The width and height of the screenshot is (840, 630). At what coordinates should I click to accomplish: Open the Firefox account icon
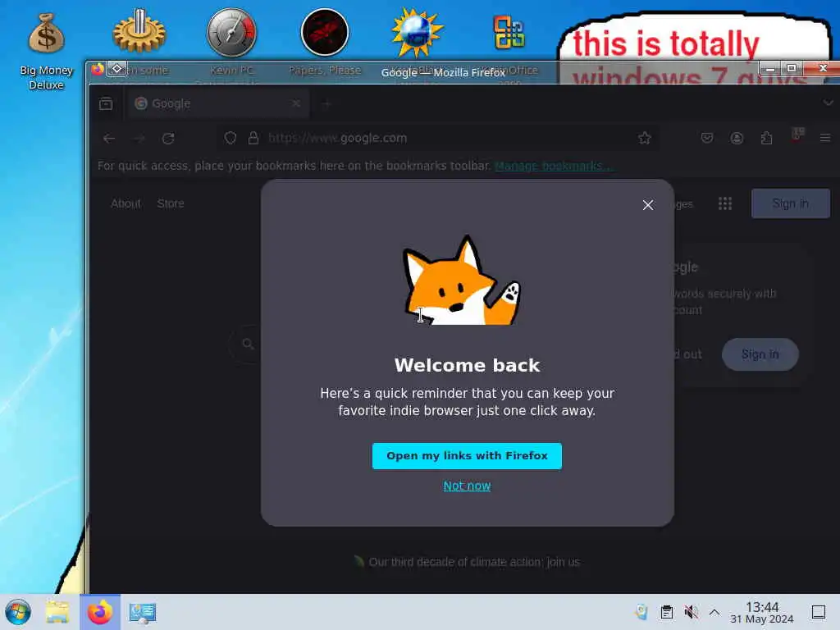click(737, 138)
